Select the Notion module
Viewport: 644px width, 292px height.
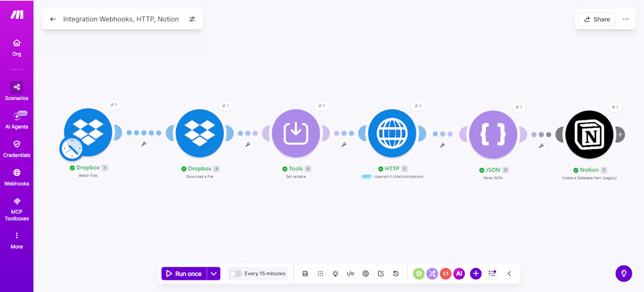point(590,134)
